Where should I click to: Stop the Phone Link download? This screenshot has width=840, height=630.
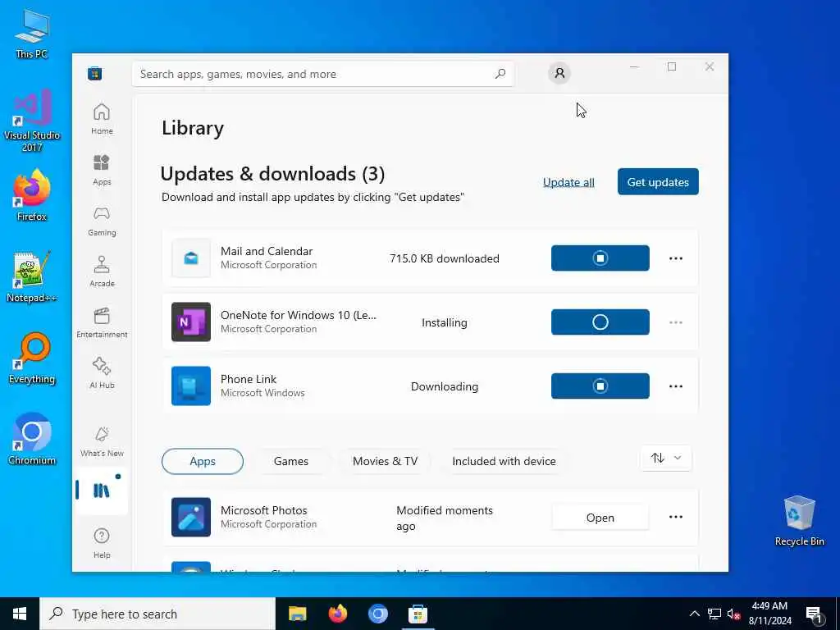click(600, 386)
